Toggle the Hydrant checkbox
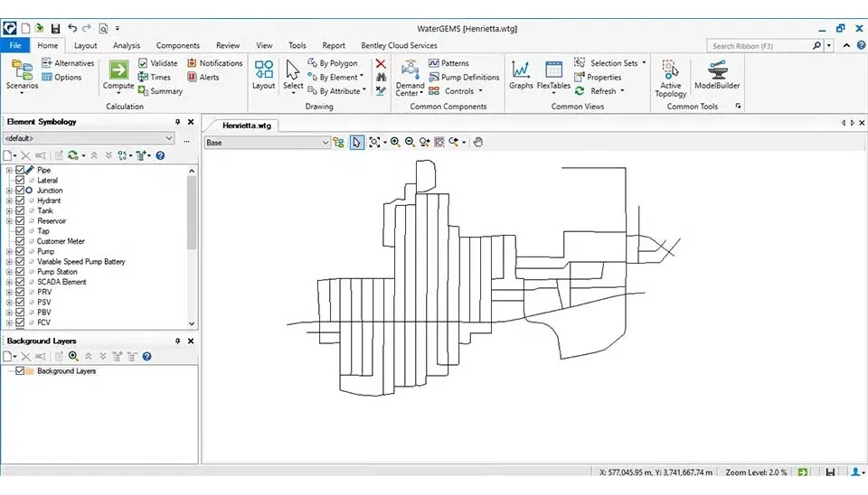This screenshot has width=868, height=495. click(x=20, y=201)
